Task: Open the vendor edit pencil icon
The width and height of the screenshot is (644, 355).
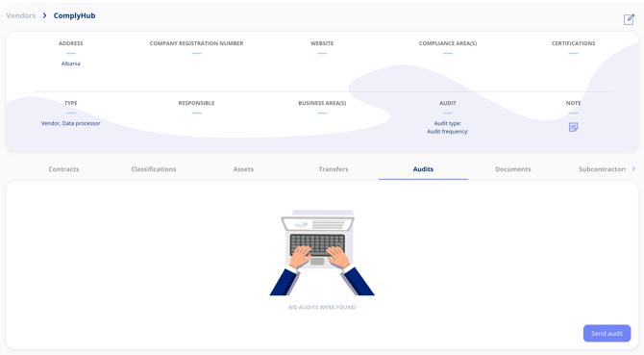Action: tap(629, 19)
